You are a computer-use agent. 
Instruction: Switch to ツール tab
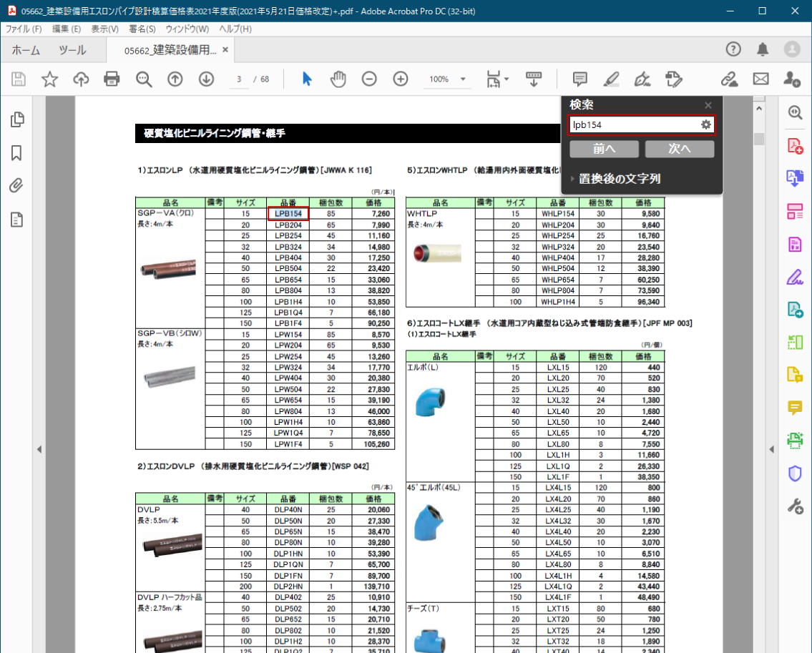click(72, 50)
